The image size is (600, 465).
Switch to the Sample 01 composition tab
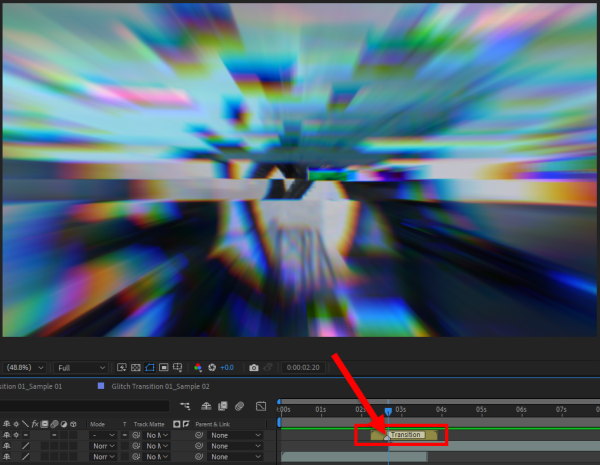click(32, 386)
